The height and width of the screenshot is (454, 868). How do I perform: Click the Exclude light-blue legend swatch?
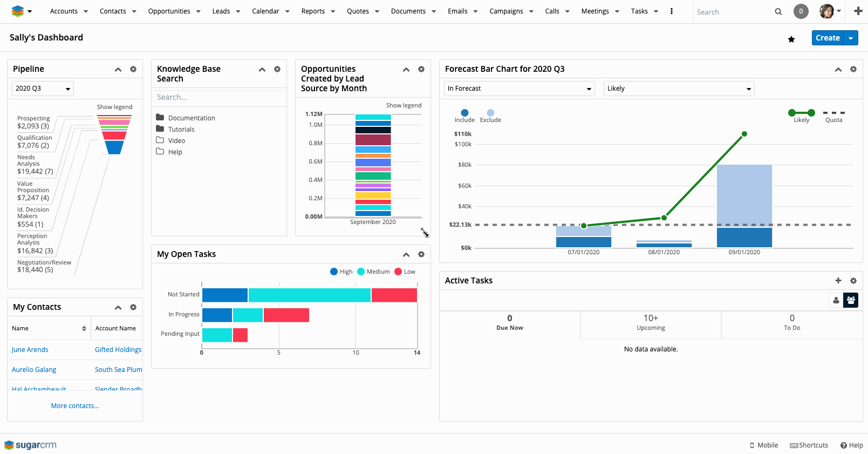[490, 113]
